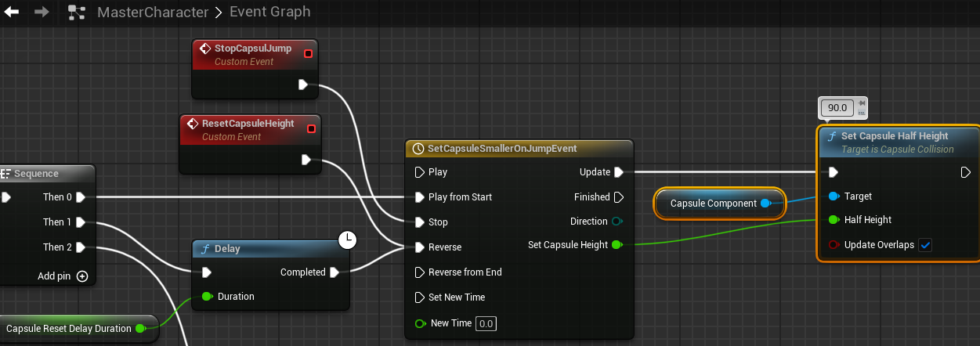This screenshot has height=346, width=980.
Task: Click StopCapsulJump execution output pin
Action: [303, 85]
